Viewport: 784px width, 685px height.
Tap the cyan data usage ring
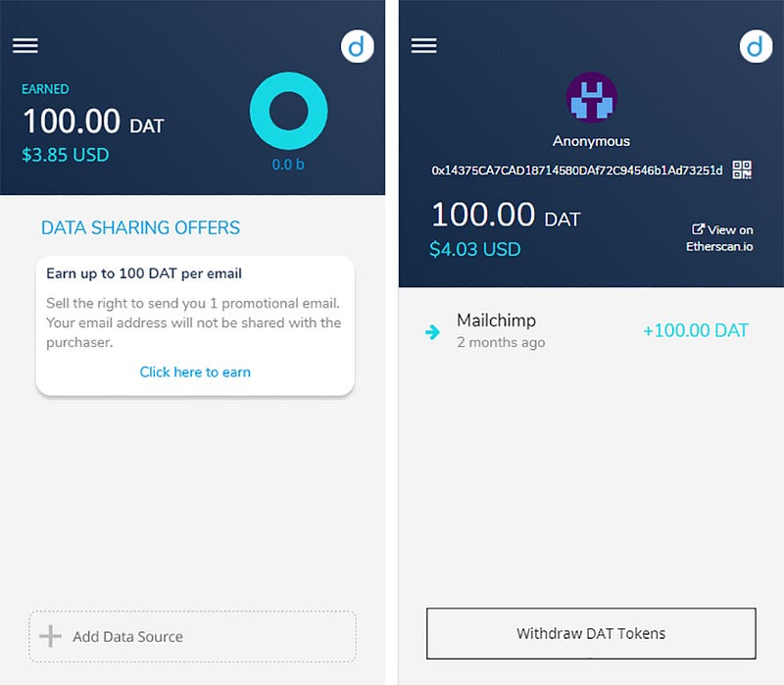288,111
